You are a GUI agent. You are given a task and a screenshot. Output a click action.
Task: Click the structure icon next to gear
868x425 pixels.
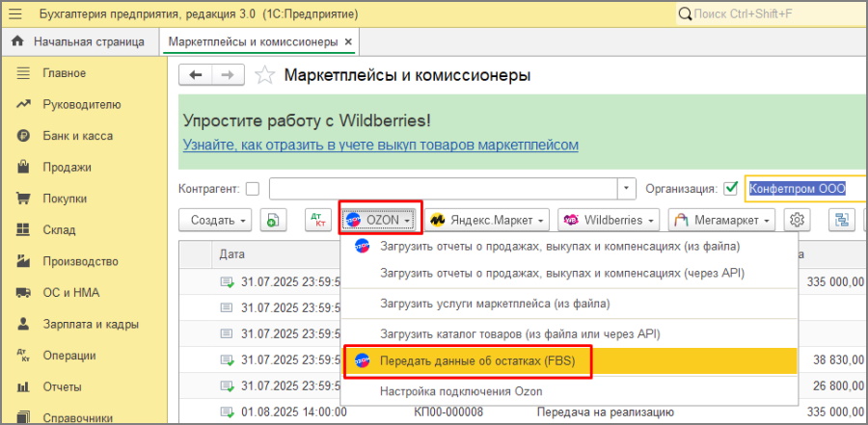click(842, 220)
